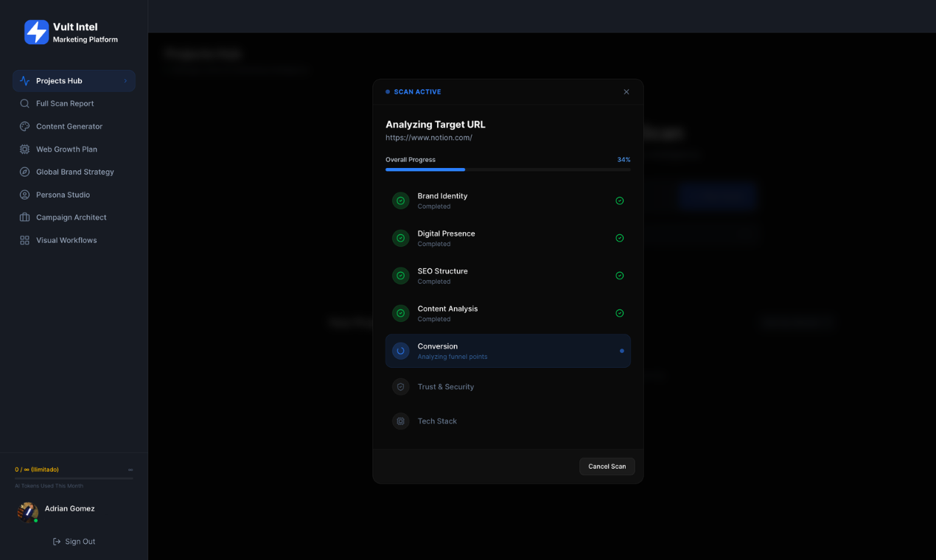Click the SEO Structure completed checkmark

click(619, 276)
